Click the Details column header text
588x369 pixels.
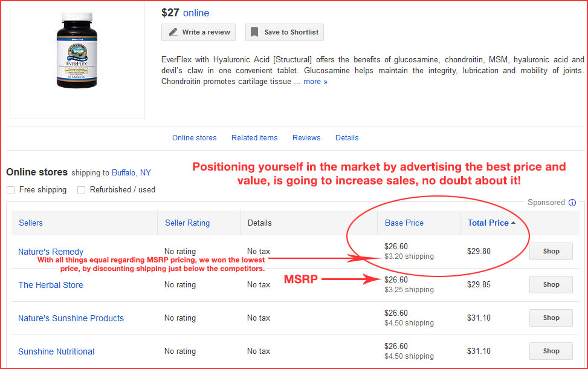[x=259, y=223]
